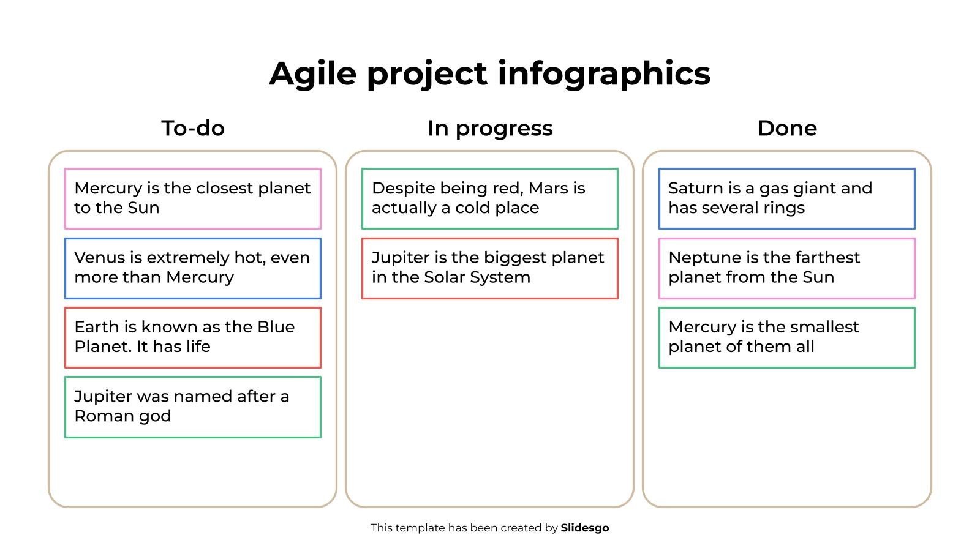Select the Mercury closest planet card
This screenshot has height=551, width=980.
coord(193,199)
